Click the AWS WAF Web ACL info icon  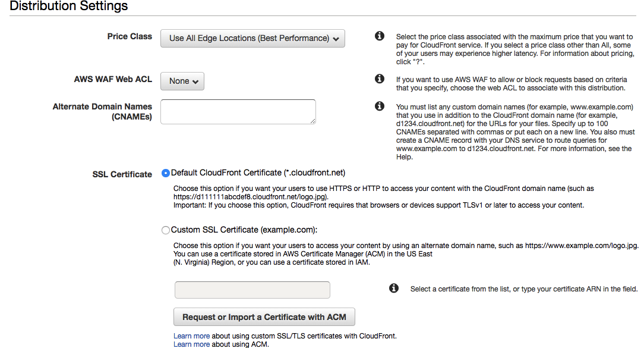(x=380, y=79)
